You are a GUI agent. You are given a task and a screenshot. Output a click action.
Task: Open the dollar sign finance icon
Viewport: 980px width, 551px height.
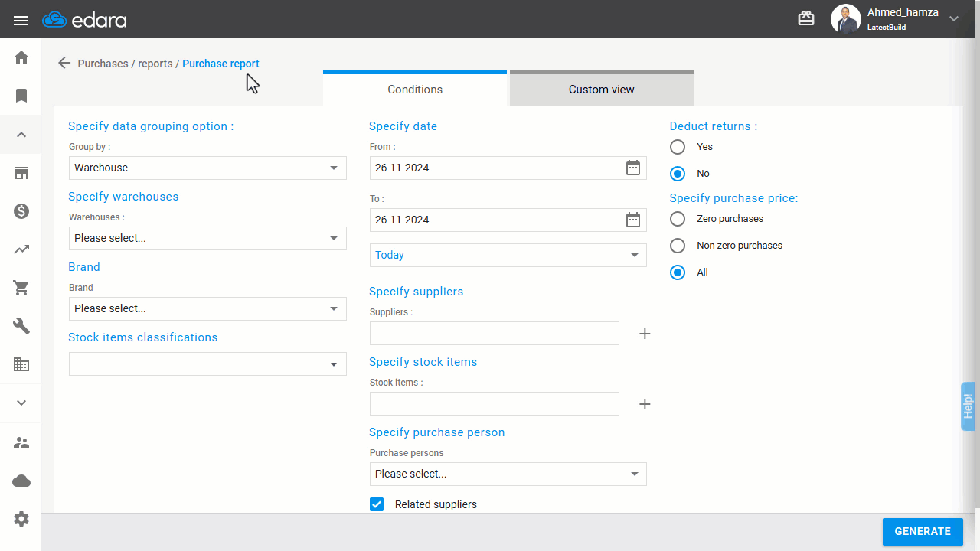coord(21,211)
